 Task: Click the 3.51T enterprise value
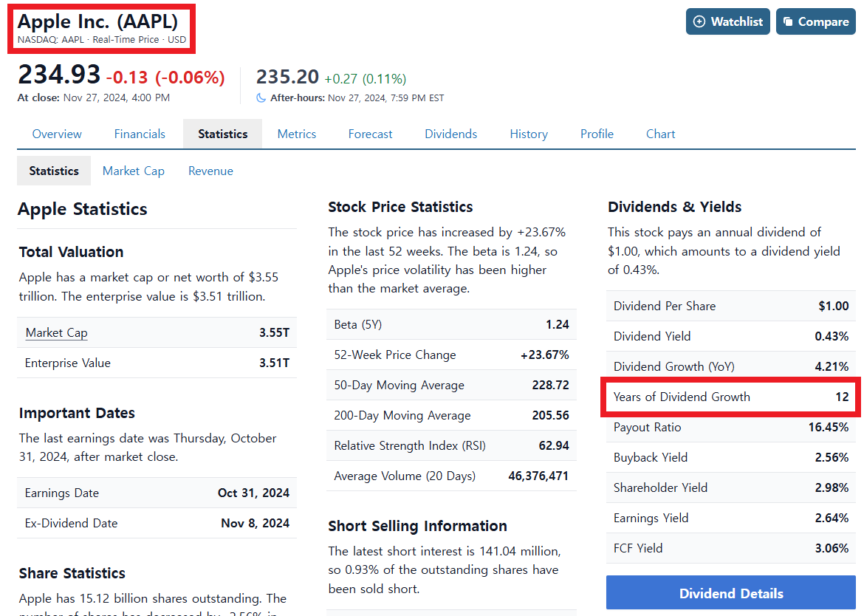pos(274,363)
